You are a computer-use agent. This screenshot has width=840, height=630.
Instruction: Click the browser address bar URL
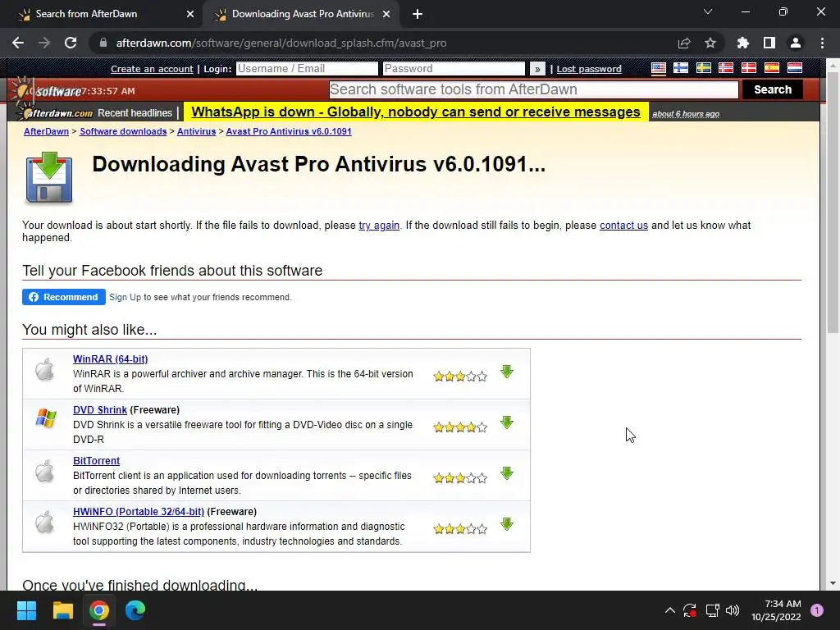(x=281, y=43)
